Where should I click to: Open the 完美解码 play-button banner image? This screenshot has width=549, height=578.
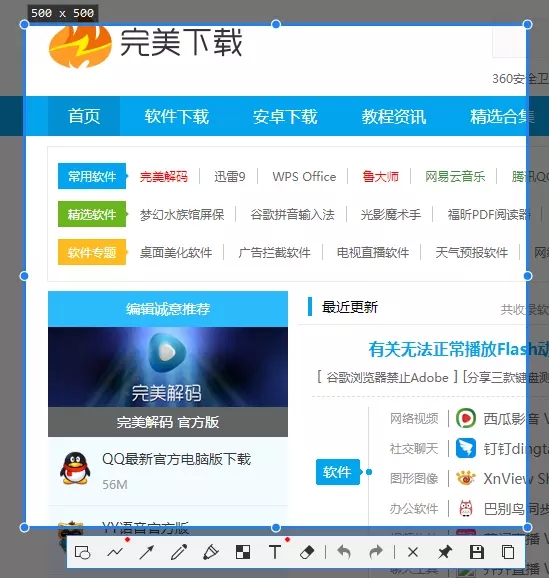tap(168, 367)
